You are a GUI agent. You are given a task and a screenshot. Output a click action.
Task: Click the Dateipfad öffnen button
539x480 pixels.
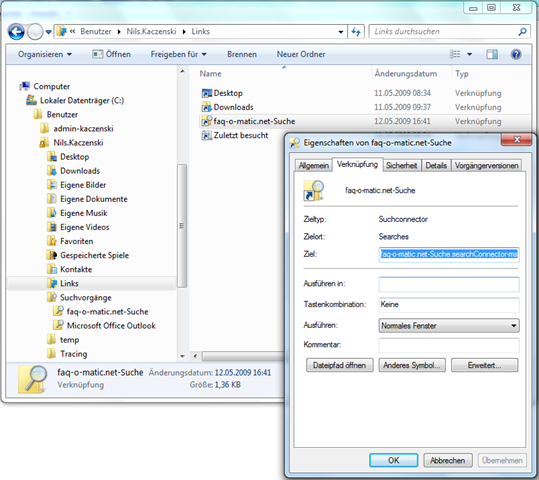[340, 366]
